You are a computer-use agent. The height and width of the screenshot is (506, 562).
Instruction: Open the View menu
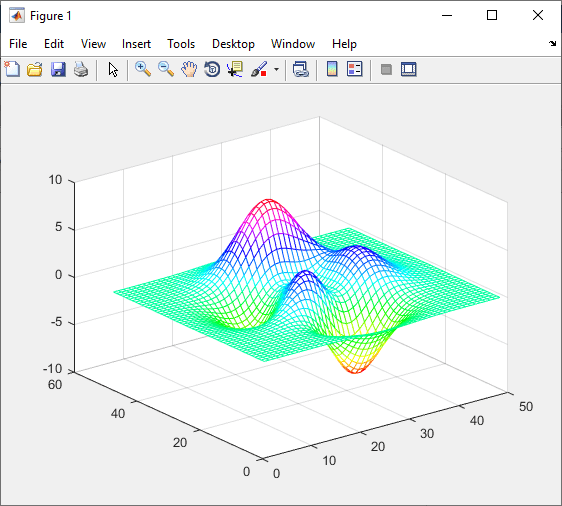pyautogui.click(x=93, y=44)
